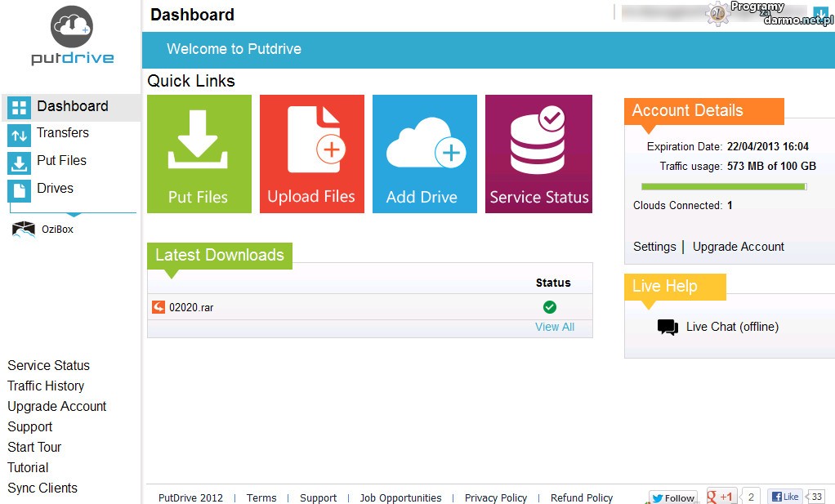Click the Facebook Like button
835x504 pixels.
[785, 497]
